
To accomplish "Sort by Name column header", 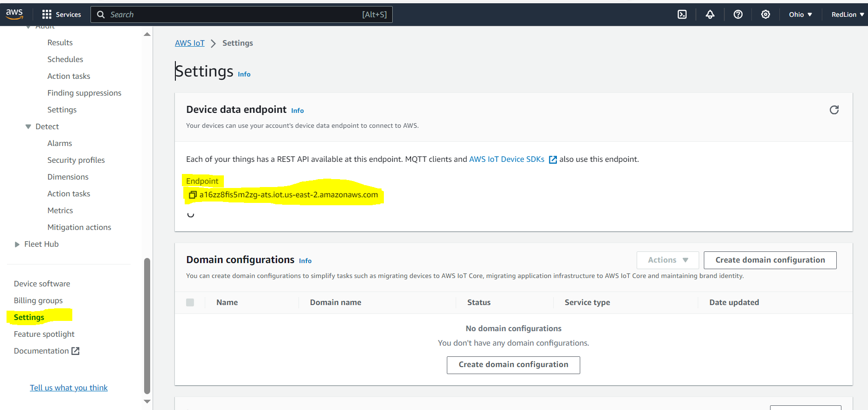I will 227,302.
